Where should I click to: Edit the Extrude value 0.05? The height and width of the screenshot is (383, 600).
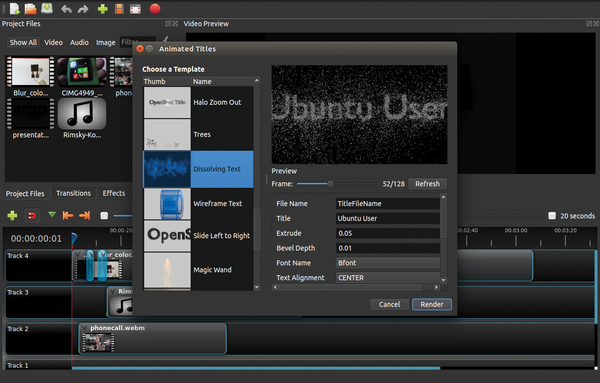point(388,233)
